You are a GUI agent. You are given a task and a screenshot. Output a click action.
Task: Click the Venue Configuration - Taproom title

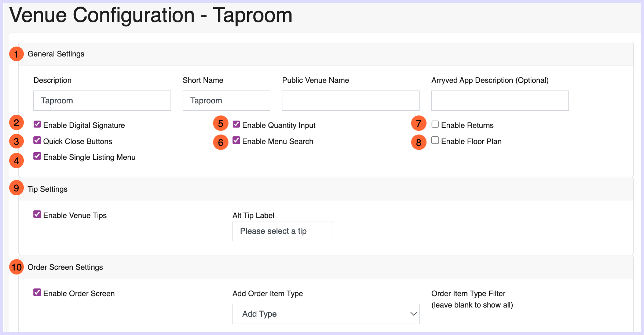151,15
